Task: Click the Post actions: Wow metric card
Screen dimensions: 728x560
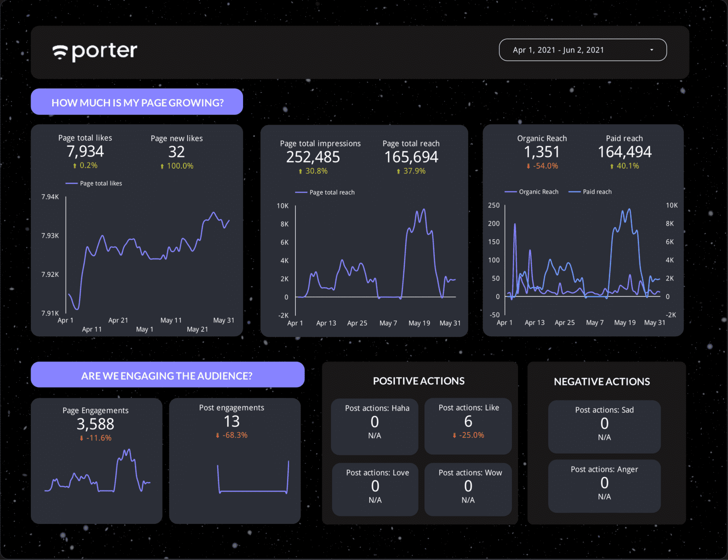Action: click(468, 489)
